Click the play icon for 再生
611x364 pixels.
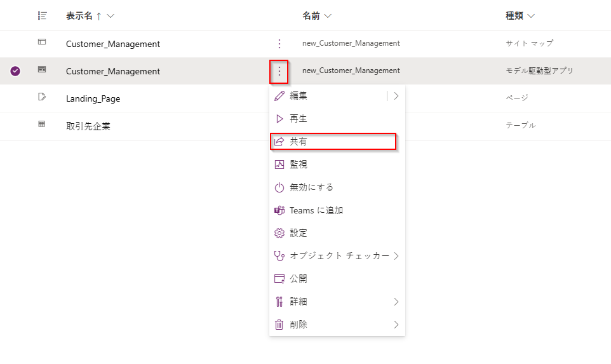[279, 119]
